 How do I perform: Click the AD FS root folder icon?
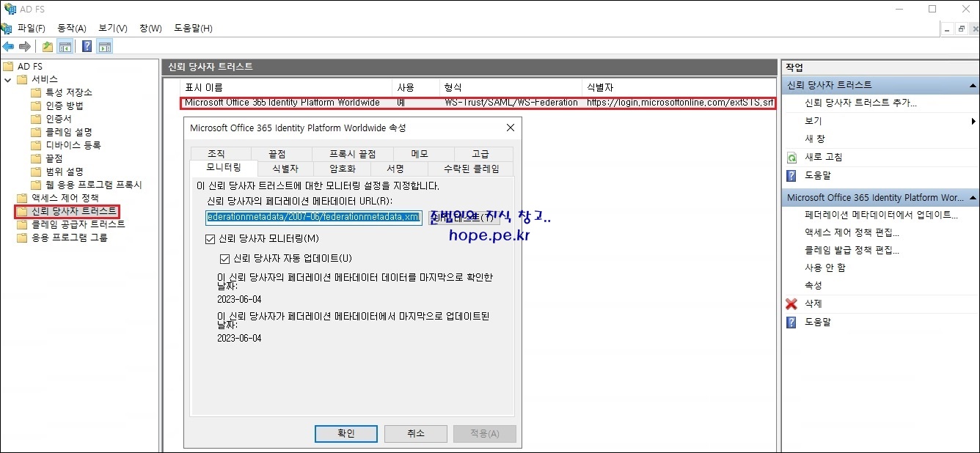click(8, 66)
